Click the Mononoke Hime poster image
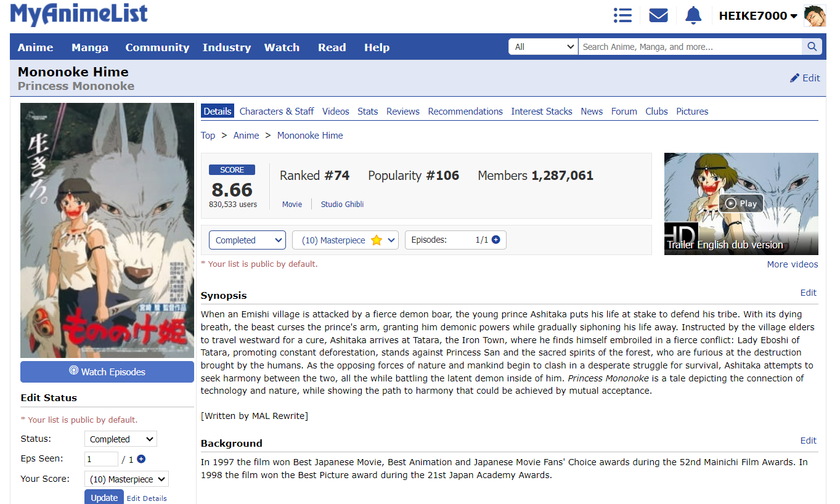Image resolution: width=840 pixels, height=504 pixels. 107,230
